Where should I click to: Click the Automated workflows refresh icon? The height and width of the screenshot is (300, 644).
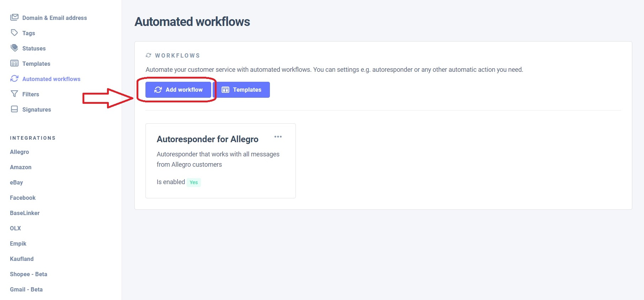14,79
